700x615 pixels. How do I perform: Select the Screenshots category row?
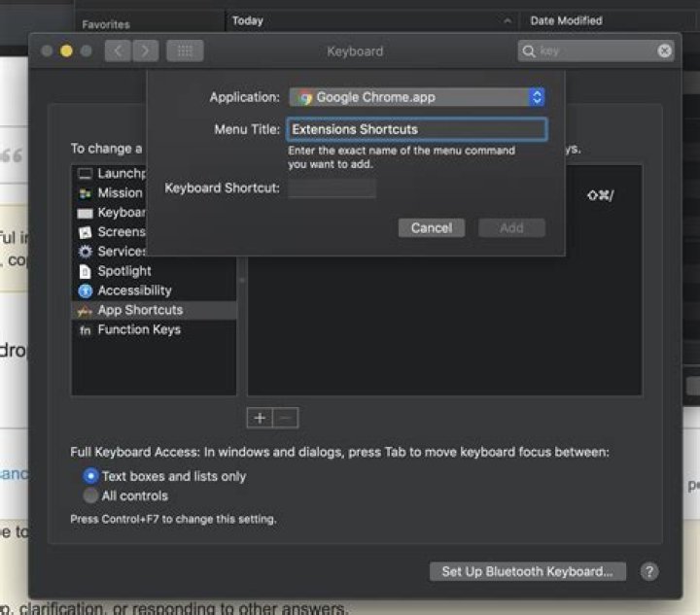point(111,232)
